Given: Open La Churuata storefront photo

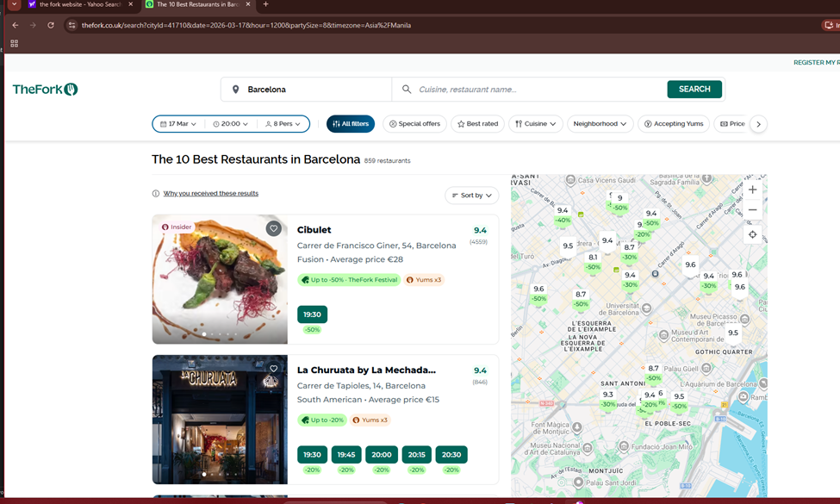Looking at the screenshot, I should click(x=221, y=420).
